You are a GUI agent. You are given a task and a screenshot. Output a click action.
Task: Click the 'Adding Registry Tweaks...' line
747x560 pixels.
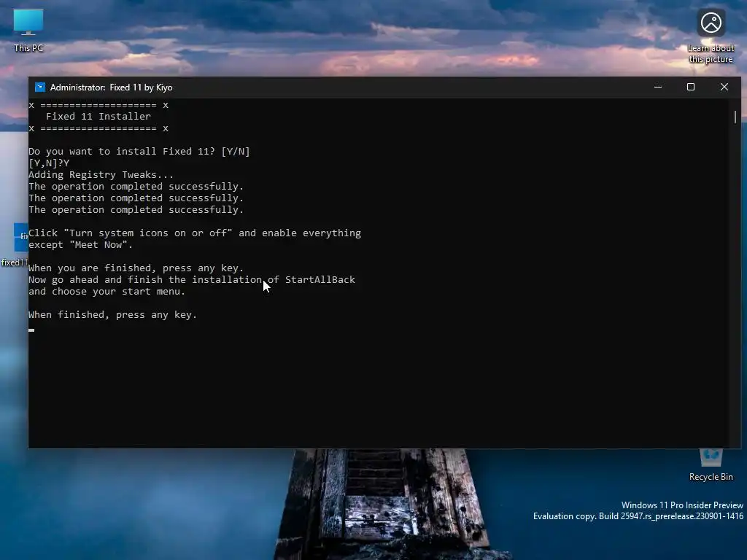pyautogui.click(x=101, y=175)
